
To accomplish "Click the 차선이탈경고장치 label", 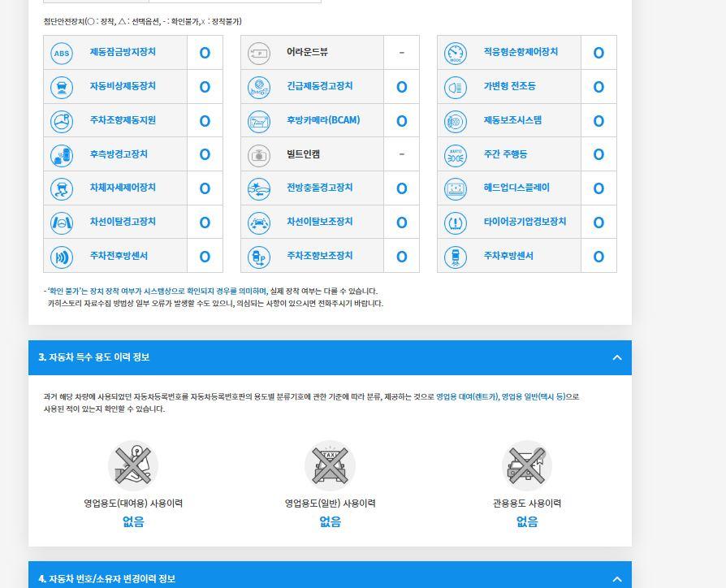I will tap(123, 222).
